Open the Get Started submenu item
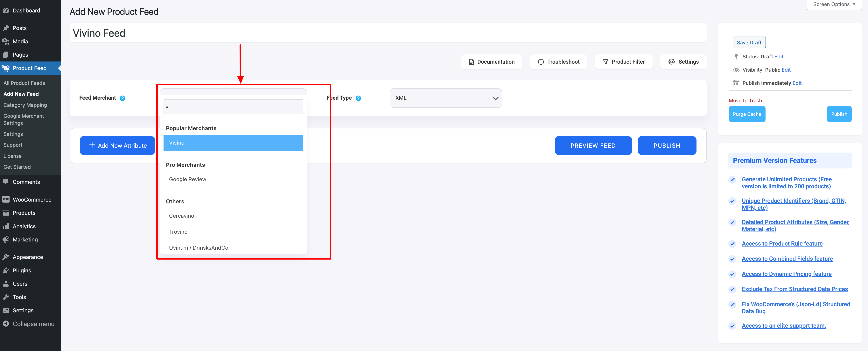Viewport: 868px width, 351px height. tap(17, 167)
